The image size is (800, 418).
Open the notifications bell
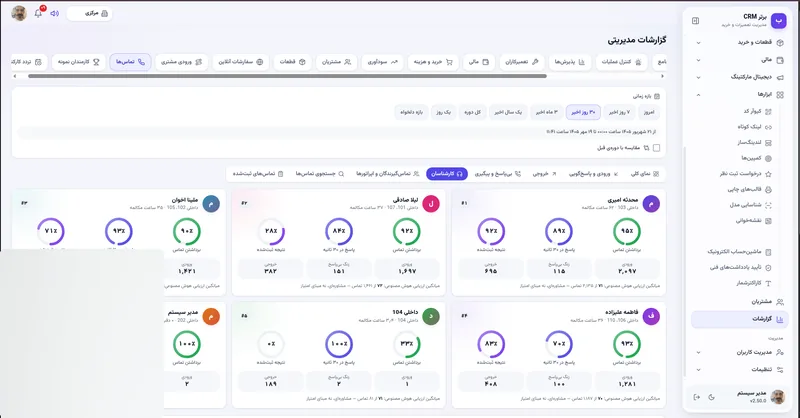click(38, 13)
